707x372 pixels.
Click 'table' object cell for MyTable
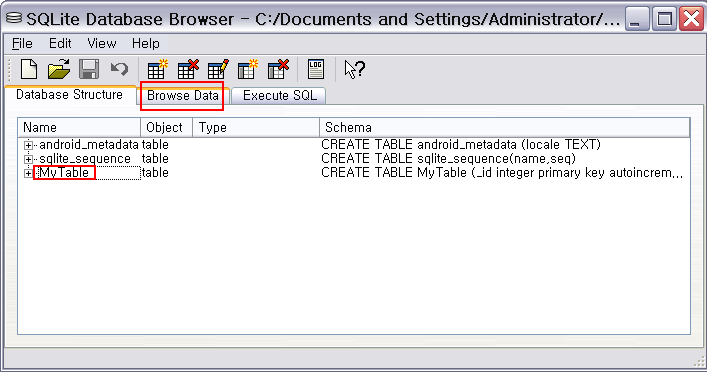click(155, 173)
